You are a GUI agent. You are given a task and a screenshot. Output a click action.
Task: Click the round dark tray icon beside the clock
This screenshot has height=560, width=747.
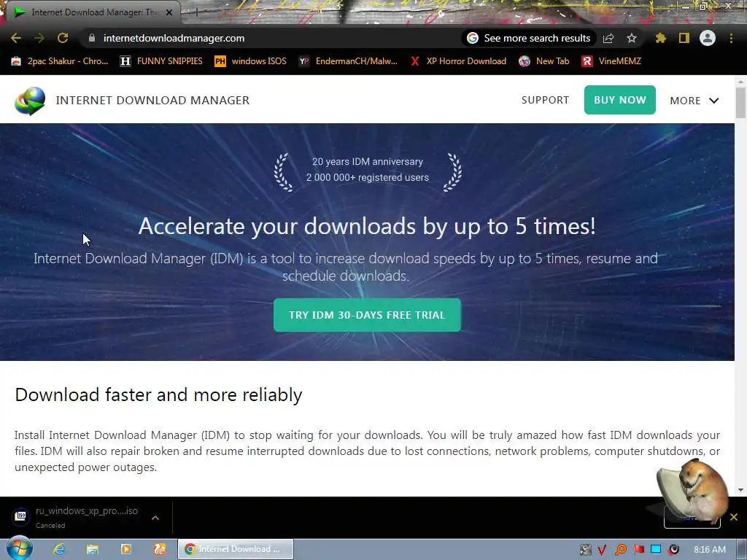click(673, 550)
